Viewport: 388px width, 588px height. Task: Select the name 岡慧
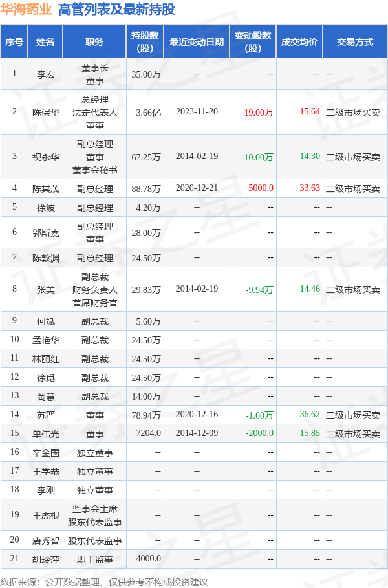point(46,397)
